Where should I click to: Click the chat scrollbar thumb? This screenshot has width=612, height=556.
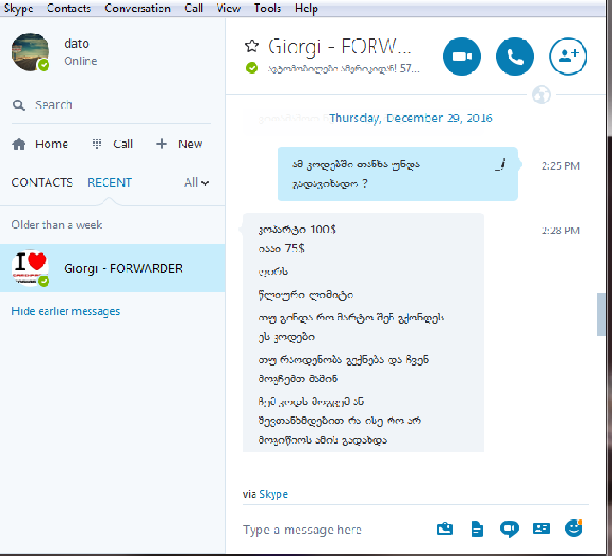click(601, 314)
